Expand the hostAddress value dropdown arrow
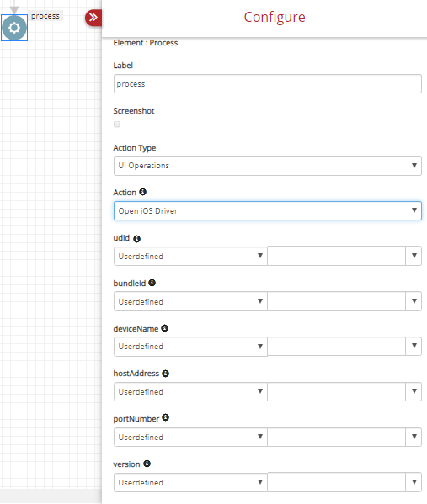 click(x=414, y=391)
